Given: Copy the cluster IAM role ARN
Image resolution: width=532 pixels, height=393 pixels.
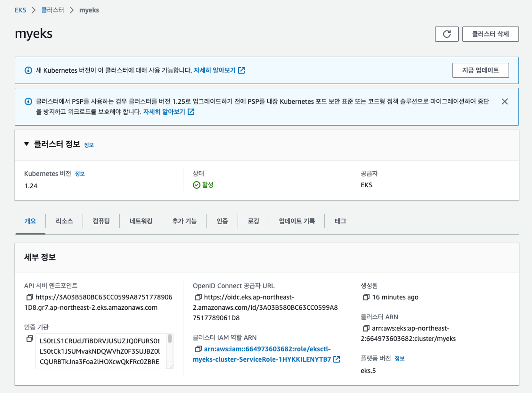Looking at the screenshot, I should [198, 349].
